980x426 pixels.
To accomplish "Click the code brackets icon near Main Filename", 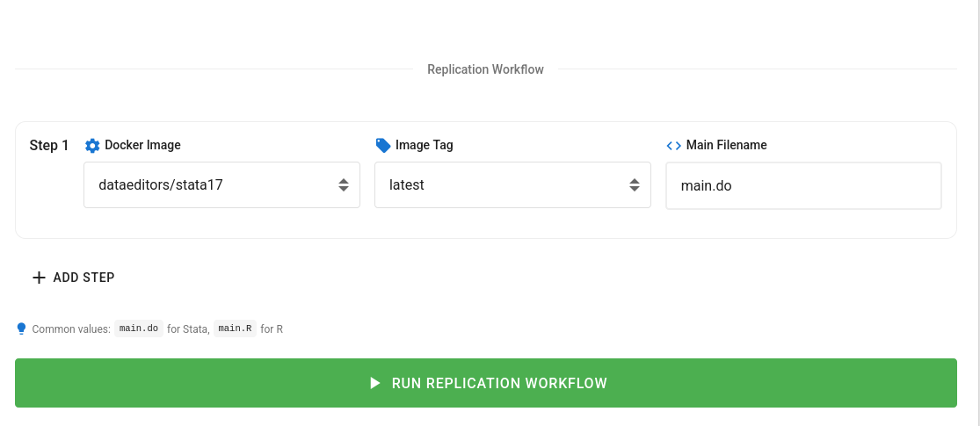I will 673,145.
